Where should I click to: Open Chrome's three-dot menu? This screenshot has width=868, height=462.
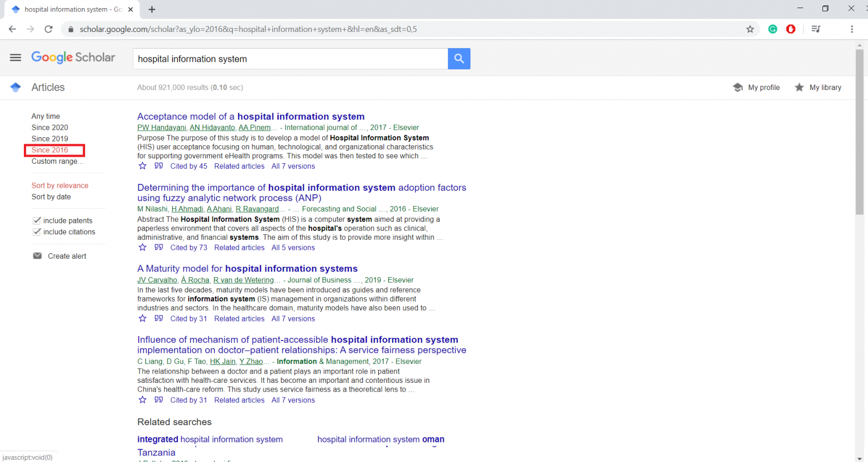click(852, 29)
